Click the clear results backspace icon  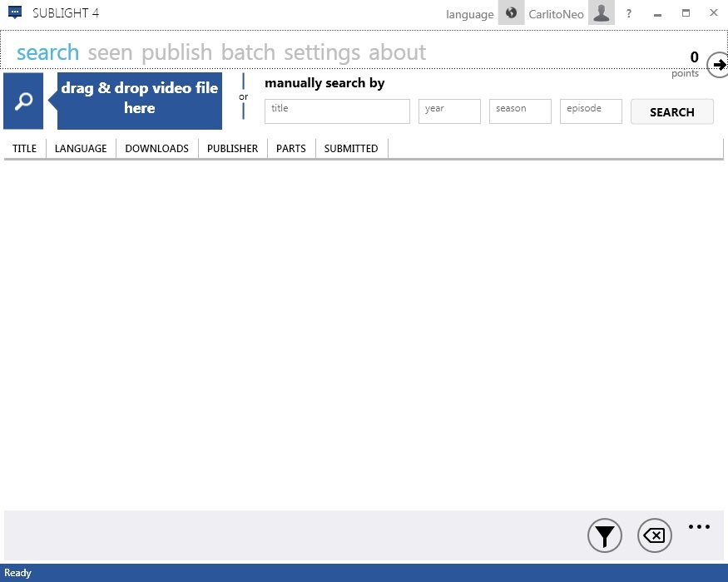point(655,535)
